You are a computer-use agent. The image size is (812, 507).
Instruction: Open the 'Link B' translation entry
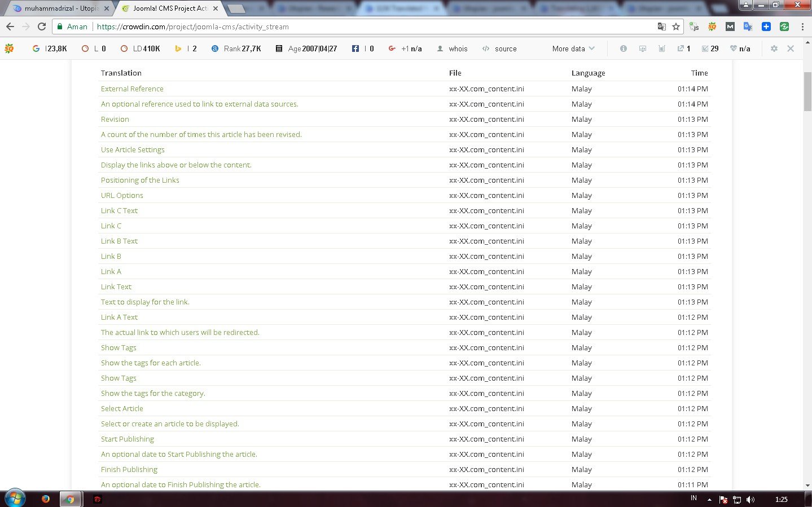pyautogui.click(x=111, y=256)
